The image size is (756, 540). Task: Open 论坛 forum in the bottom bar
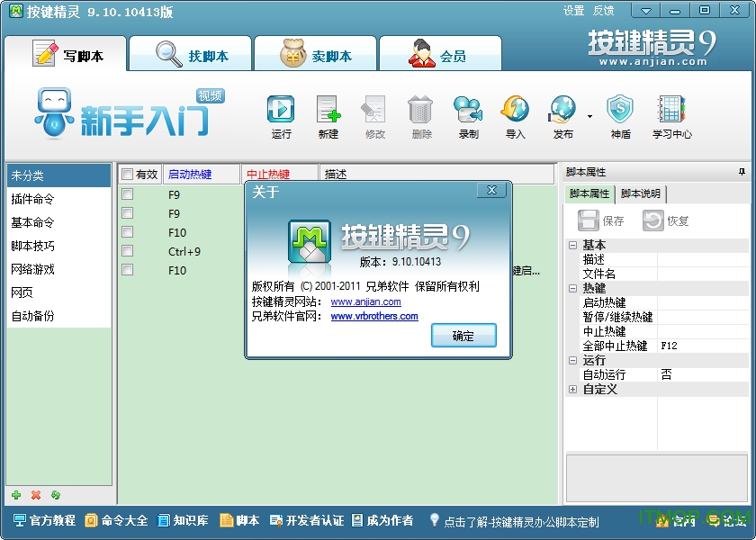click(x=728, y=520)
